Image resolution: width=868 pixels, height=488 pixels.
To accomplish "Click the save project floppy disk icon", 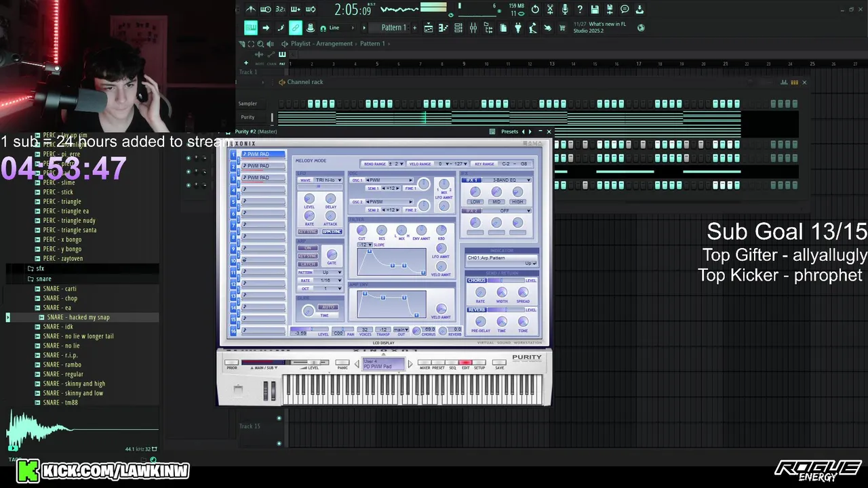I will click(595, 9).
